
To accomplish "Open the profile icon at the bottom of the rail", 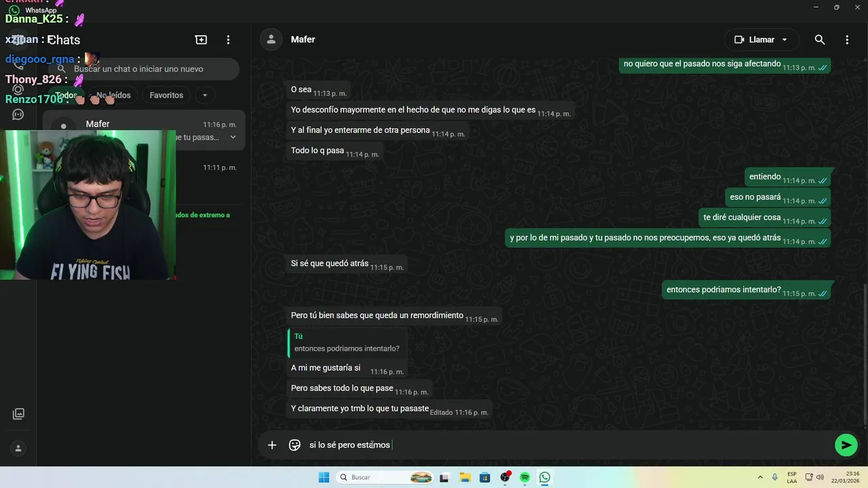I will 18,448.
